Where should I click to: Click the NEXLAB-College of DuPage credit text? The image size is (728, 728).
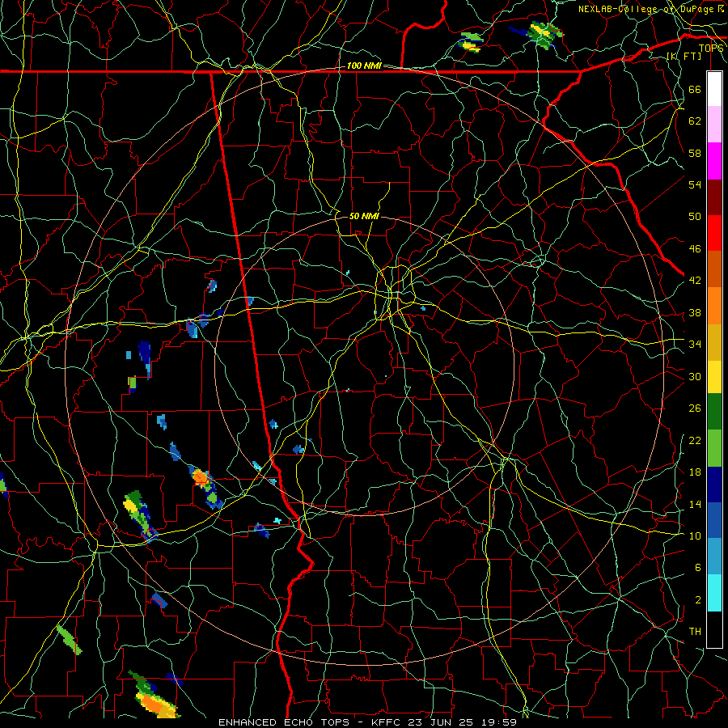(651, 9)
